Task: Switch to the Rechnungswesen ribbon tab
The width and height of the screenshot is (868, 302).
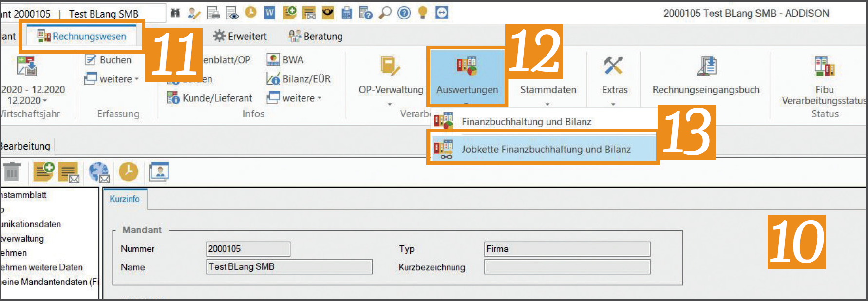Action: (x=82, y=36)
